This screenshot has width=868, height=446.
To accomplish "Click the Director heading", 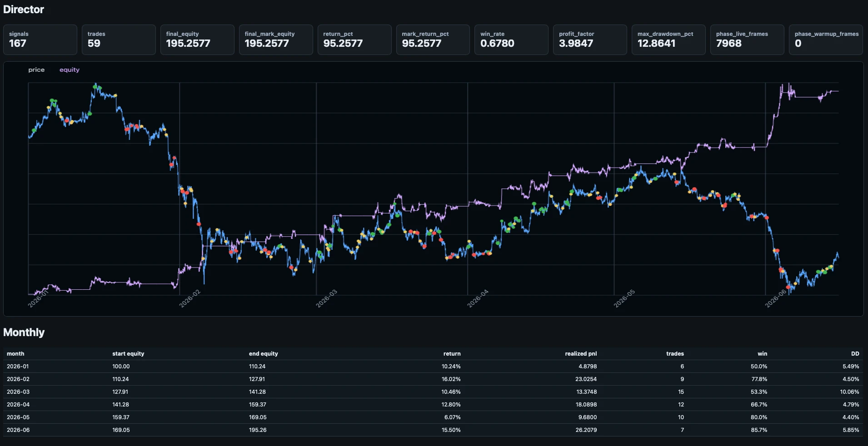I will click(x=24, y=10).
